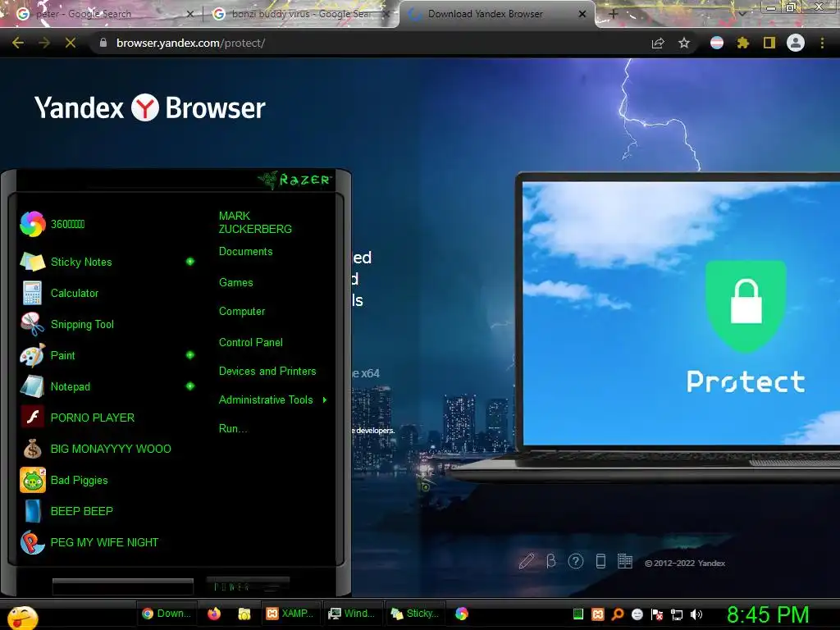This screenshot has height=630, width=840.
Task: Click the building icon in footer
Action: click(x=624, y=561)
